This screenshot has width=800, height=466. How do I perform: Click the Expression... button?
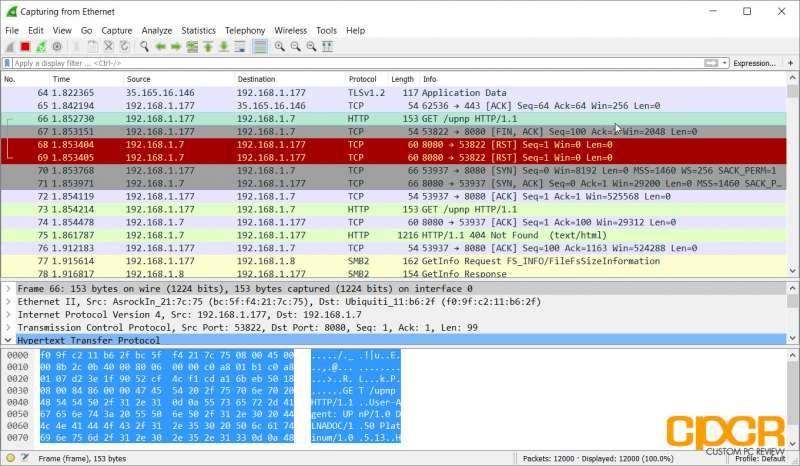click(754, 63)
